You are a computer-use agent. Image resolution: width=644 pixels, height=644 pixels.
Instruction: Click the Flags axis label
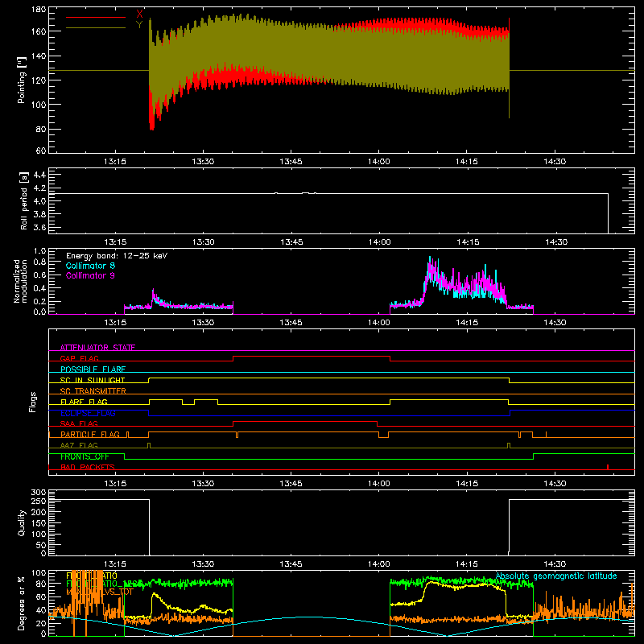coord(33,402)
